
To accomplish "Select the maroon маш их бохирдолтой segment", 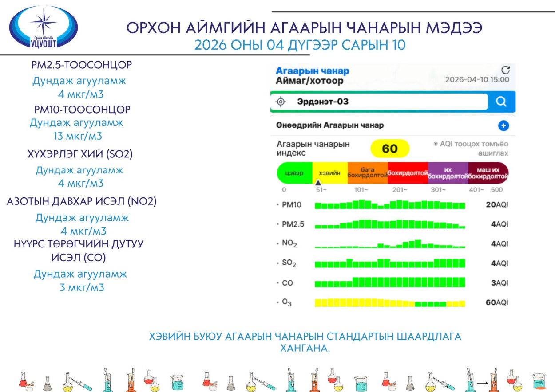I will (x=488, y=173).
